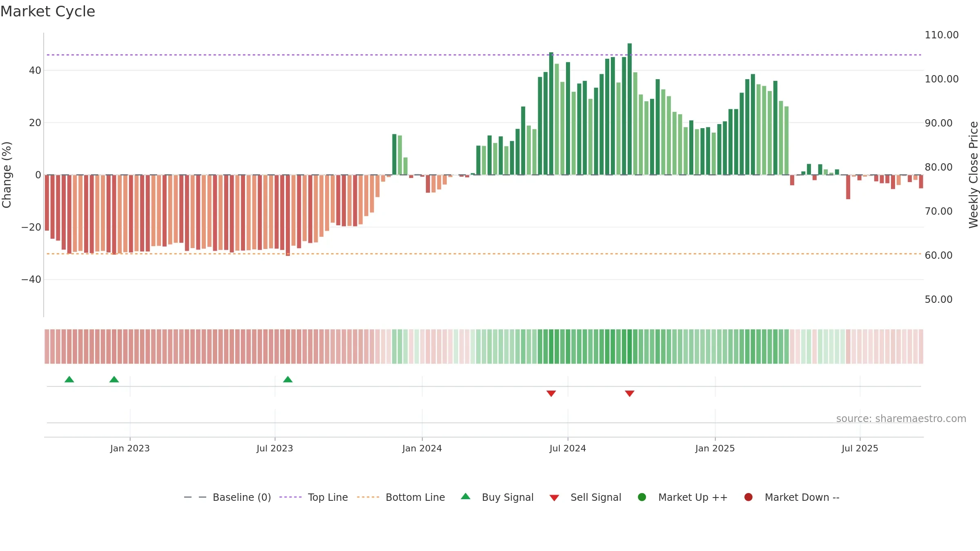
Task: Click the purple dotted Top Line
Action: click(484, 55)
